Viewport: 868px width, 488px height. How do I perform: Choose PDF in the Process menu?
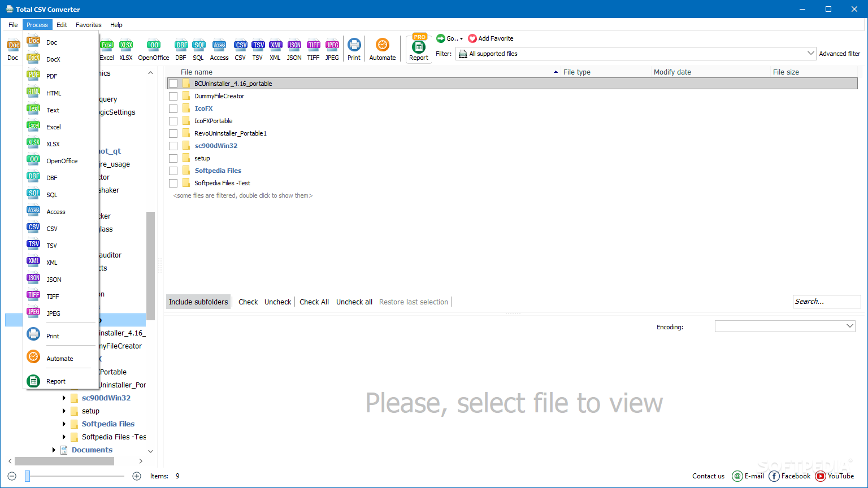click(61, 76)
